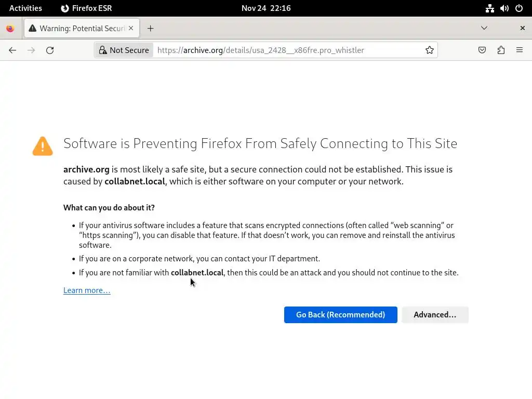This screenshot has height=399, width=532.
Task: Close the Warning tab with its X
Action: [131, 28]
